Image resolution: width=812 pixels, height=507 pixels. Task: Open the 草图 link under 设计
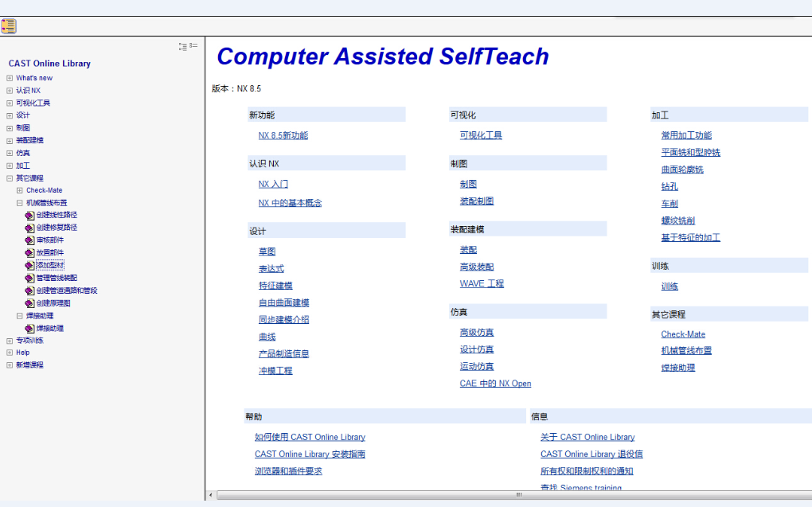click(267, 252)
